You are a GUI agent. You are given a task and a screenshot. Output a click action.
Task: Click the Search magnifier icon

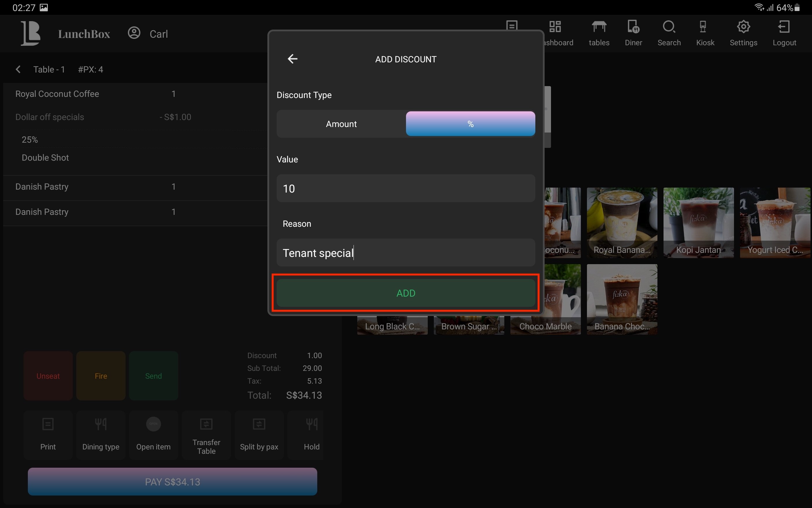[x=668, y=27]
